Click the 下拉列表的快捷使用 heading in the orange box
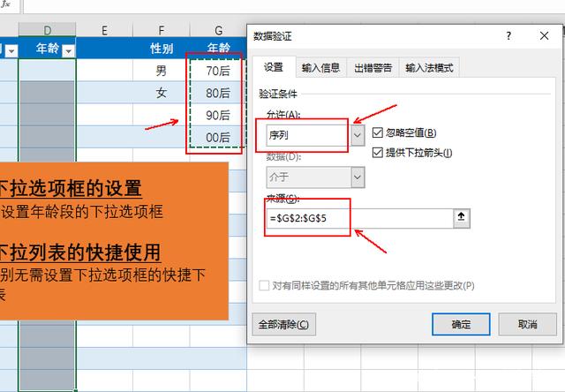Screen dimensions: 565x392 (x=80, y=253)
